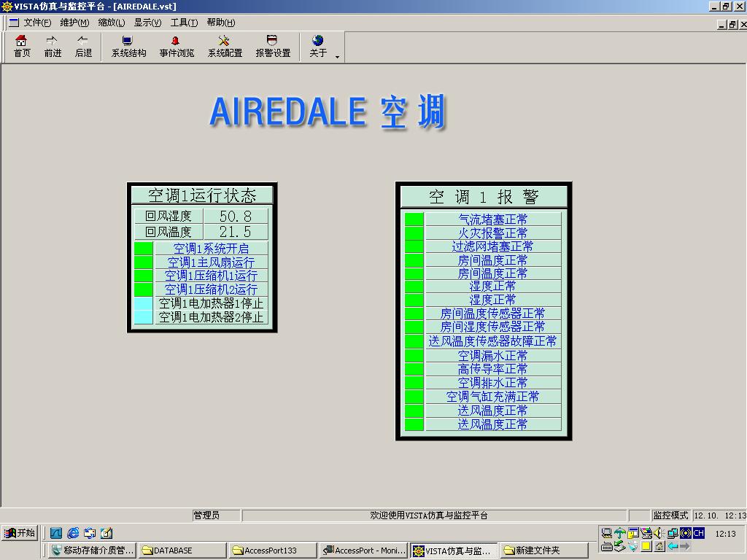Open the 工具(T) menu
The height and width of the screenshot is (560, 747).
[183, 23]
